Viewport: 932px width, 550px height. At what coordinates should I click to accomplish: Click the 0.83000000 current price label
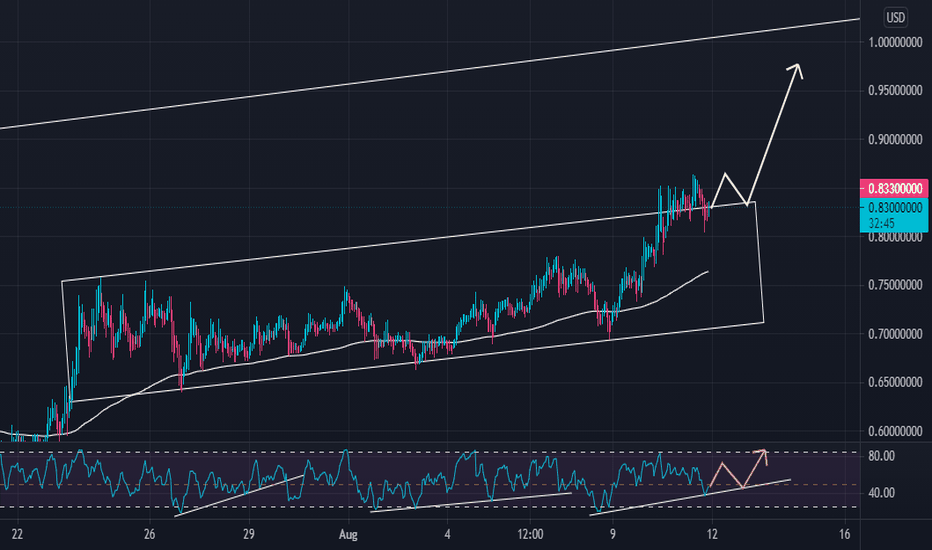(894, 208)
